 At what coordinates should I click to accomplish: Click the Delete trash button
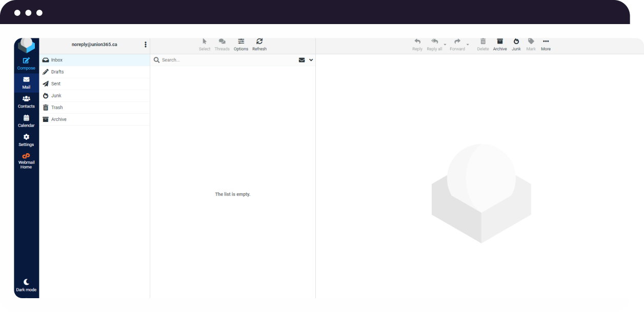pyautogui.click(x=483, y=45)
